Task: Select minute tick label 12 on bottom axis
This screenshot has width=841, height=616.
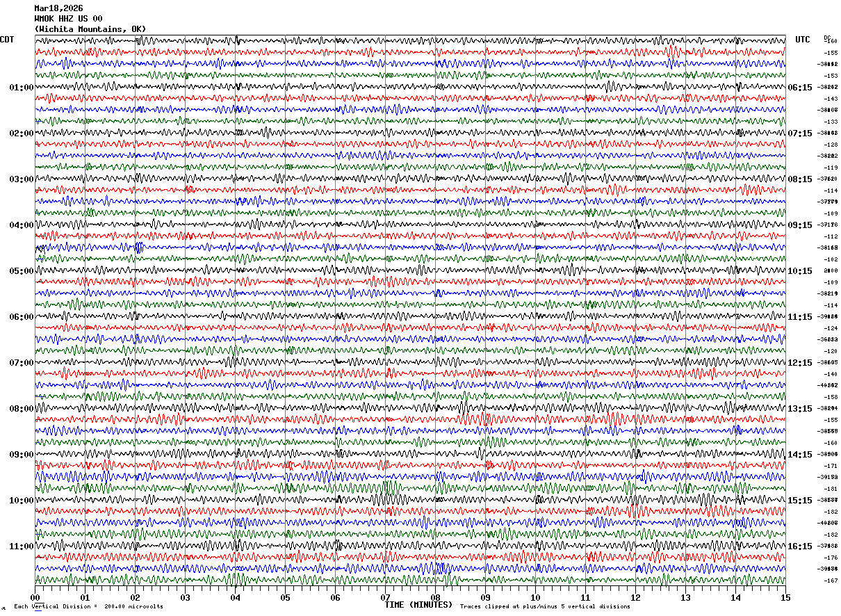Action: point(635,597)
